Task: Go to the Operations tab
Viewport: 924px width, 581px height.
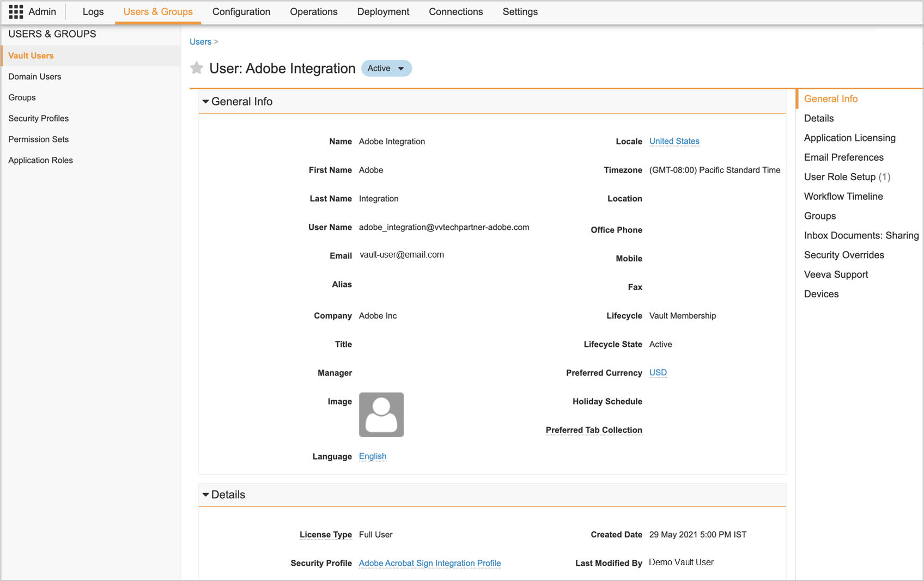Action: [x=314, y=11]
